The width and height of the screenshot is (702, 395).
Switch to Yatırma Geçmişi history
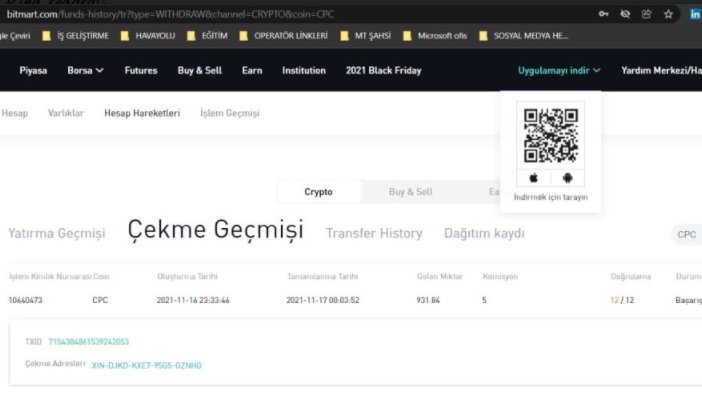coord(56,233)
